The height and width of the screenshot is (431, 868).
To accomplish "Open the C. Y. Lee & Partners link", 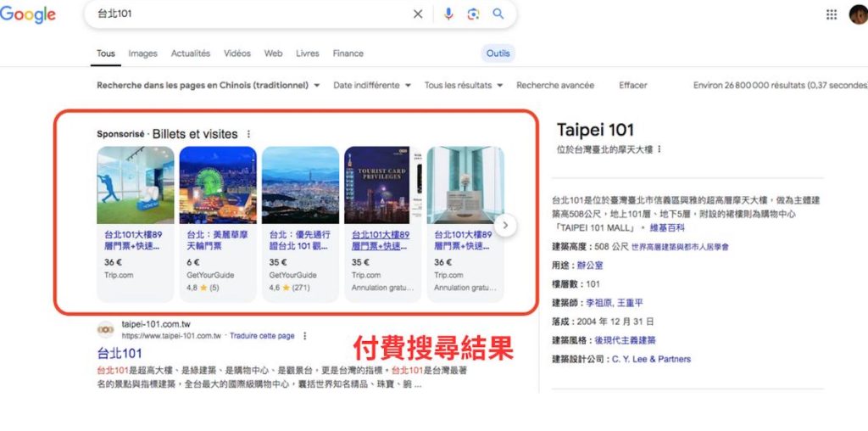I will 652,359.
